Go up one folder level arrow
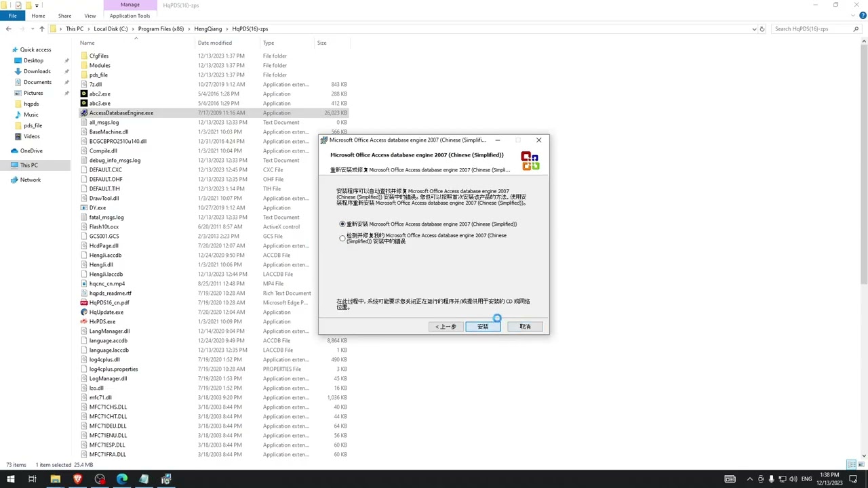This screenshot has height=488, width=868. [42, 29]
